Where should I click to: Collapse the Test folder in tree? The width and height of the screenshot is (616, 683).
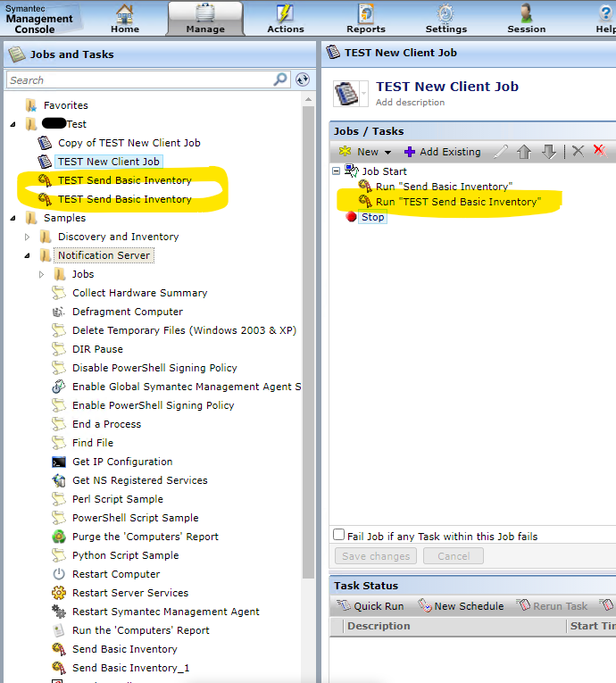pyautogui.click(x=12, y=125)
